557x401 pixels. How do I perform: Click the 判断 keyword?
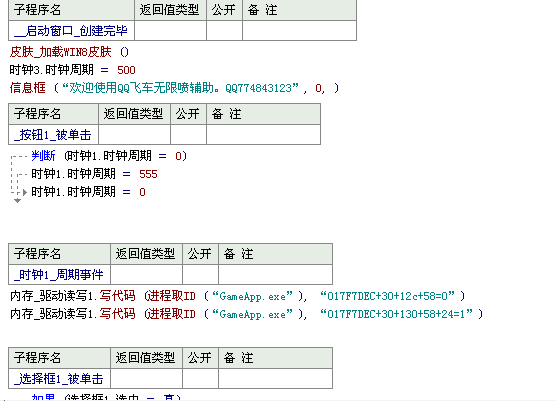[x=43, y=156]
